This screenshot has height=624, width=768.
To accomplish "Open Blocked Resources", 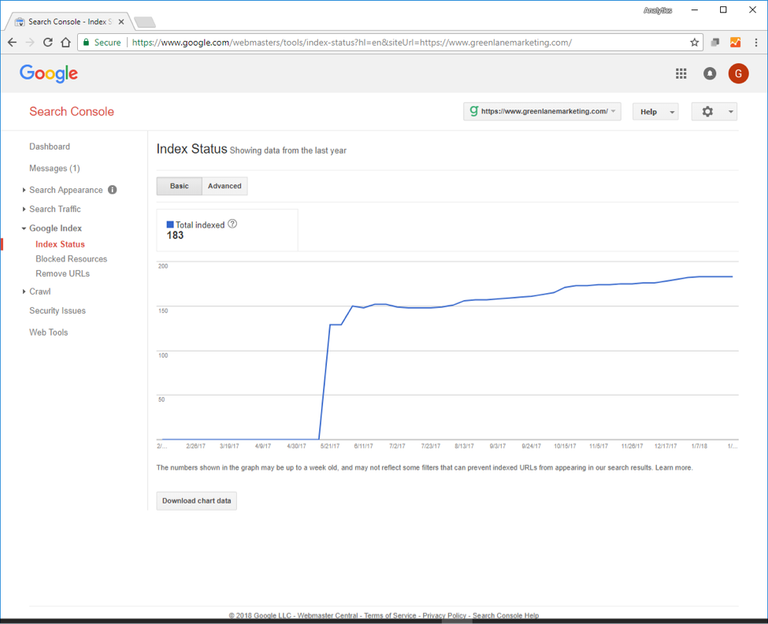I will coord(71,259).
